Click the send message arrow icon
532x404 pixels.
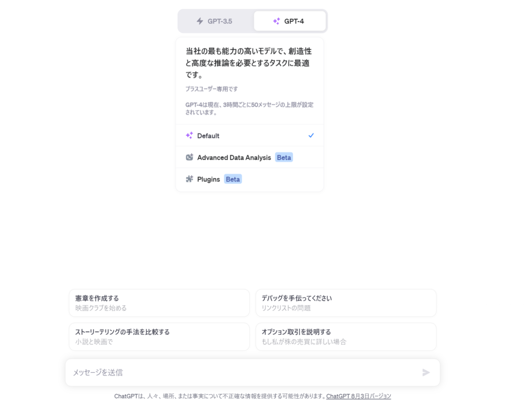(426, 372)
